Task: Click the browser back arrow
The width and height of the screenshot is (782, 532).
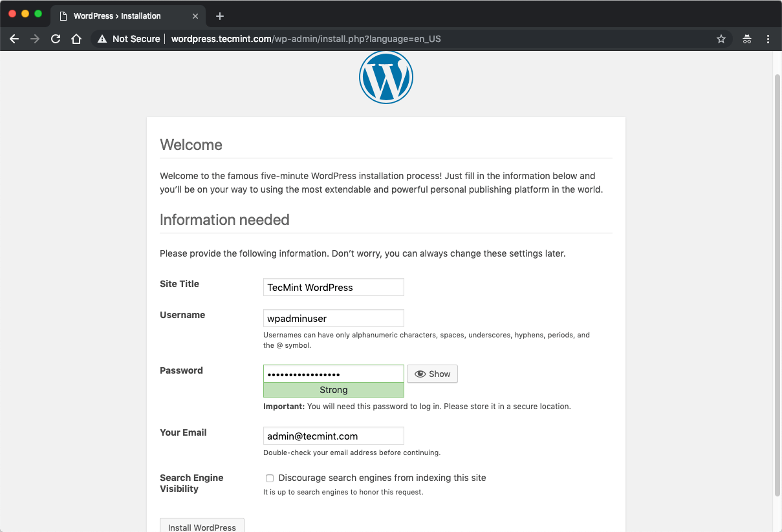Action: [14, 39]
